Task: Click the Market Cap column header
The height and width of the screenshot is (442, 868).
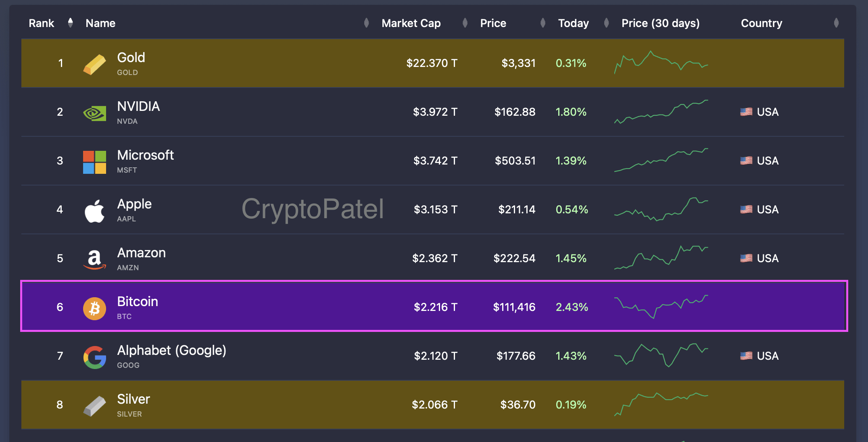Action: pos(411,23)
